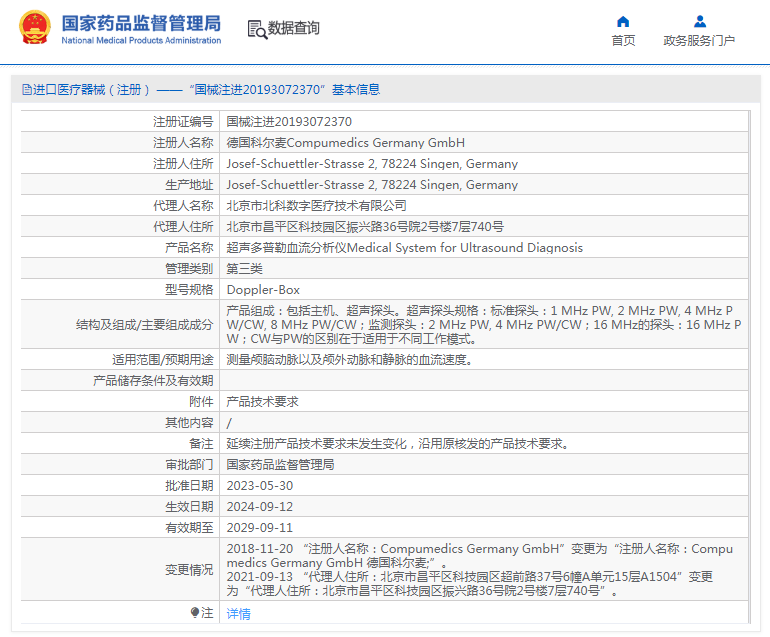Click the 产品名称 row label

[189, 248]
